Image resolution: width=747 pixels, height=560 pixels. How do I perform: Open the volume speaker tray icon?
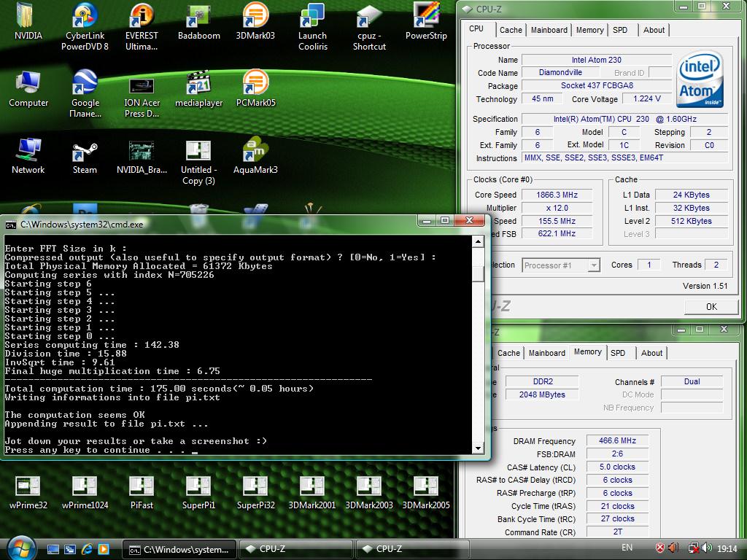[708, 548]
